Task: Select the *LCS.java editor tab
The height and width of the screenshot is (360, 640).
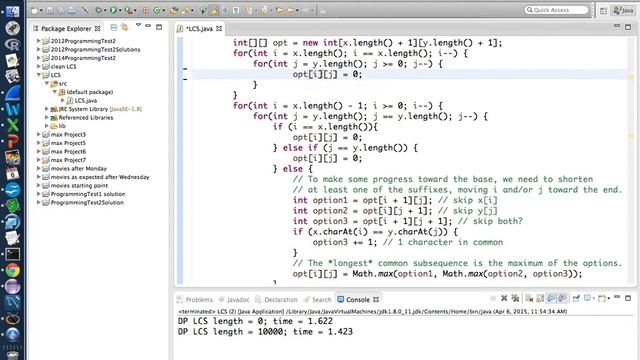Action: tap(199, 29)
